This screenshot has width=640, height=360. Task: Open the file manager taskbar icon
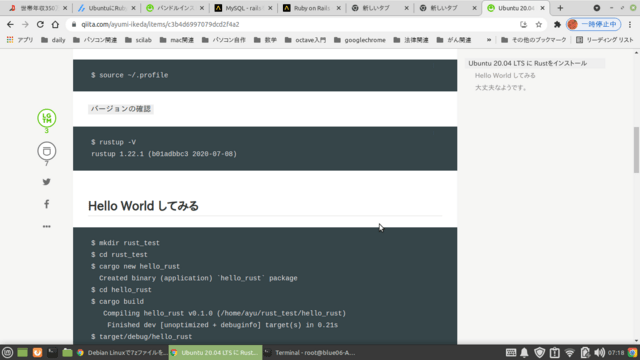pyautogui.click(x=67, y=352)
